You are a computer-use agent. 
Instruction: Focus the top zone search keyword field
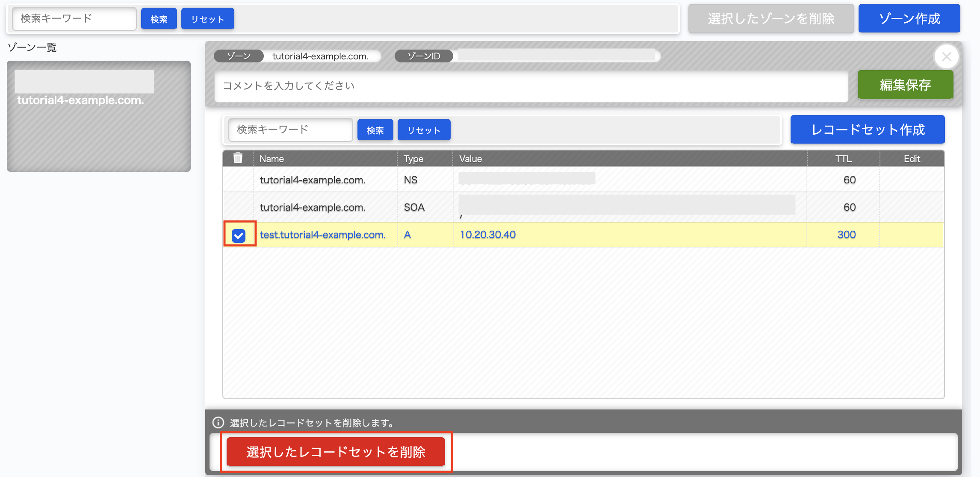[x=74, y=18]
